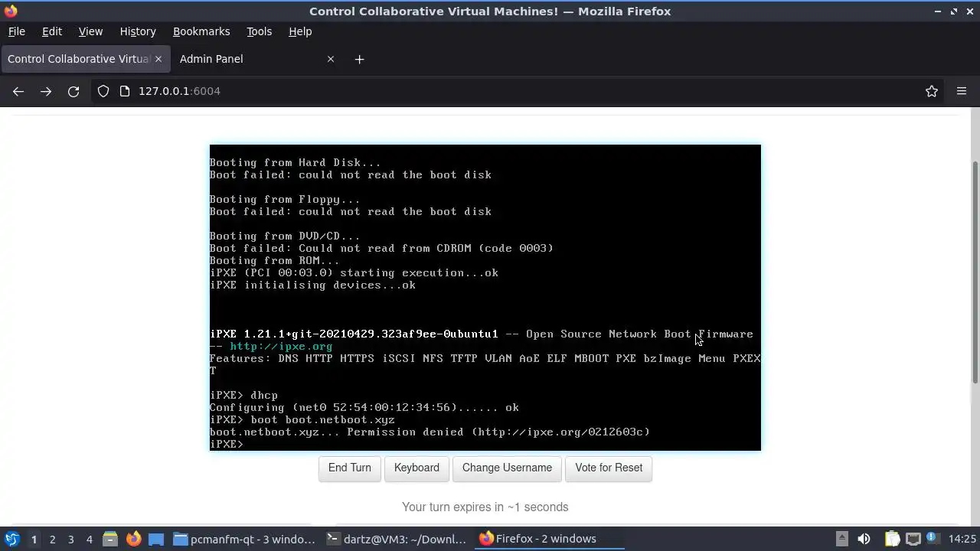This screenshot has height=551, width=980.
Task: Expand the system tray hidden icons arrow
Action: coord(841,539)
